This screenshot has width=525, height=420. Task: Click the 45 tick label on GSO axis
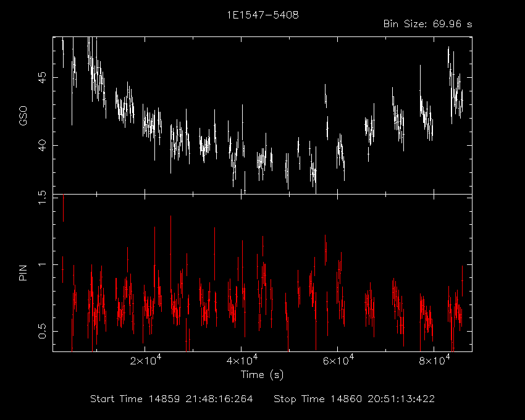[x=42, y=78]
